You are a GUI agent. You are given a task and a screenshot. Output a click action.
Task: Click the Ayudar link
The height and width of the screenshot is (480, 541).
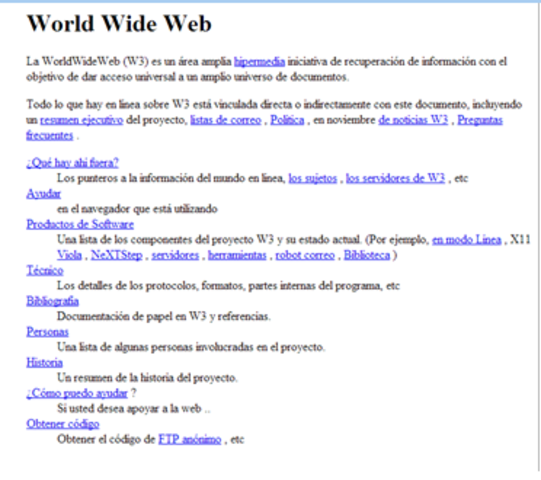(x=43, y=194)
